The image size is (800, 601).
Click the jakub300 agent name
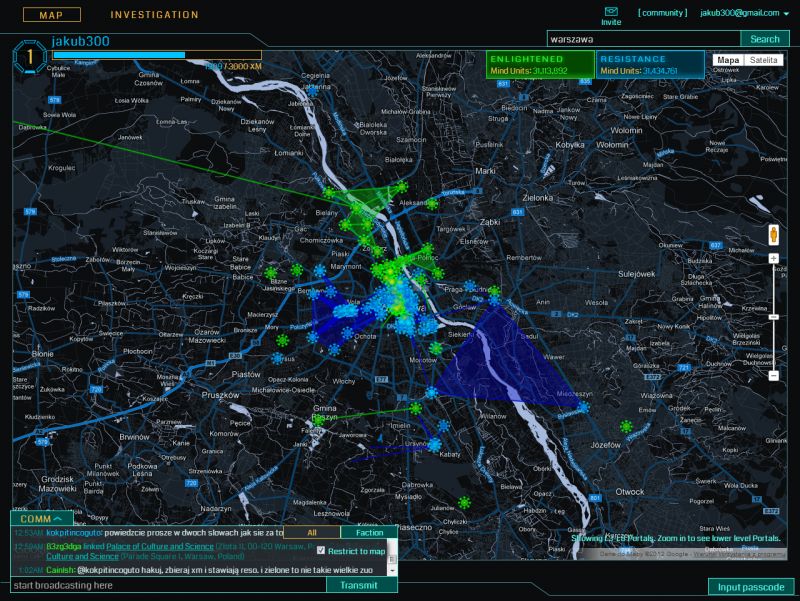(81, 41)
